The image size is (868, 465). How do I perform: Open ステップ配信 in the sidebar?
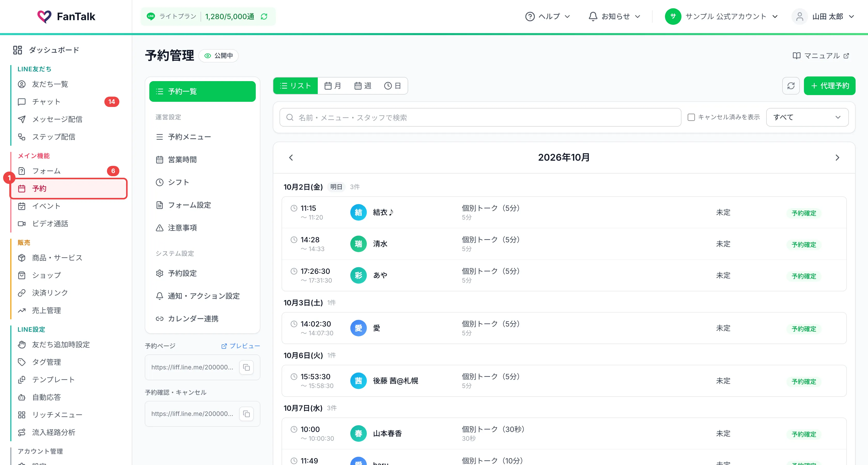[x=69, y=137]
